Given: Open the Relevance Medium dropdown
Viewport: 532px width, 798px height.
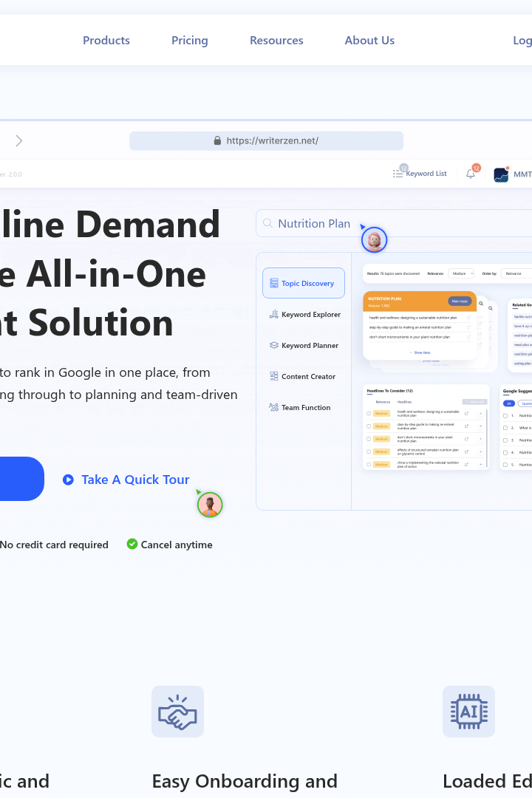Looking at the screenshot, I should pyautogui.click(x=461, y=273).
